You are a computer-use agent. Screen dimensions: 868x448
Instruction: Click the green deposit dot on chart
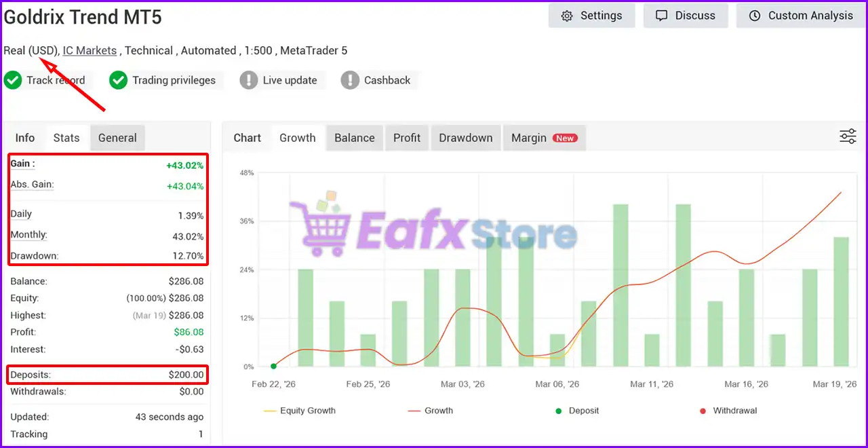coord(273,367)
